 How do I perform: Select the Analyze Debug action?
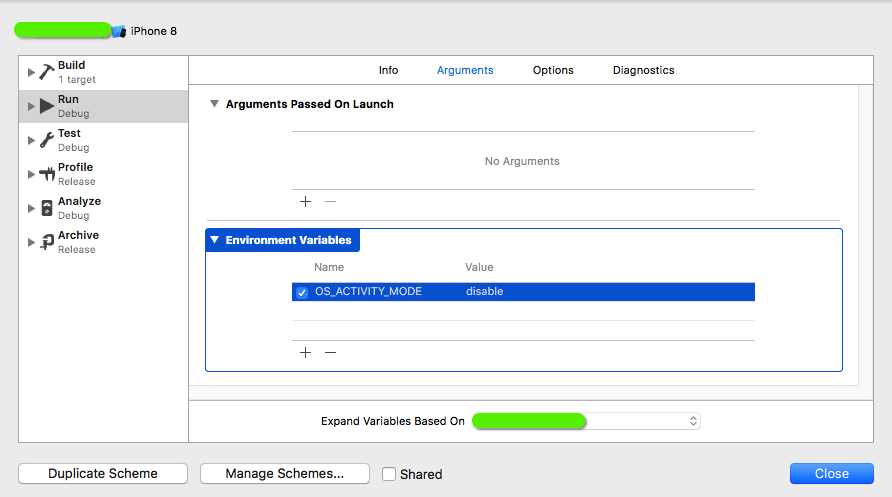click(x=104, y=208)
